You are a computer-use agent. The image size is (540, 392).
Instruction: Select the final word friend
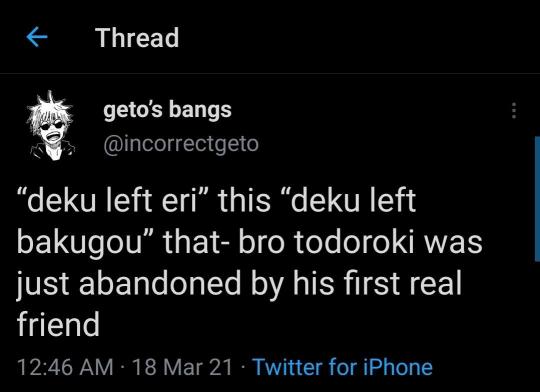point(59,324)
